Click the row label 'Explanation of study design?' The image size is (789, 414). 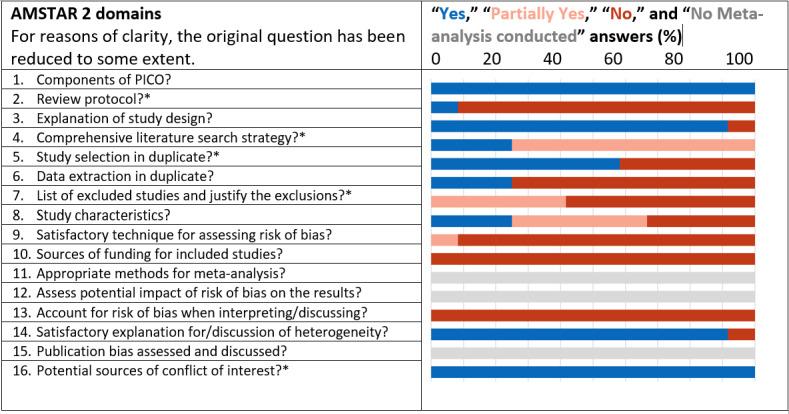(x=124, y=118)
